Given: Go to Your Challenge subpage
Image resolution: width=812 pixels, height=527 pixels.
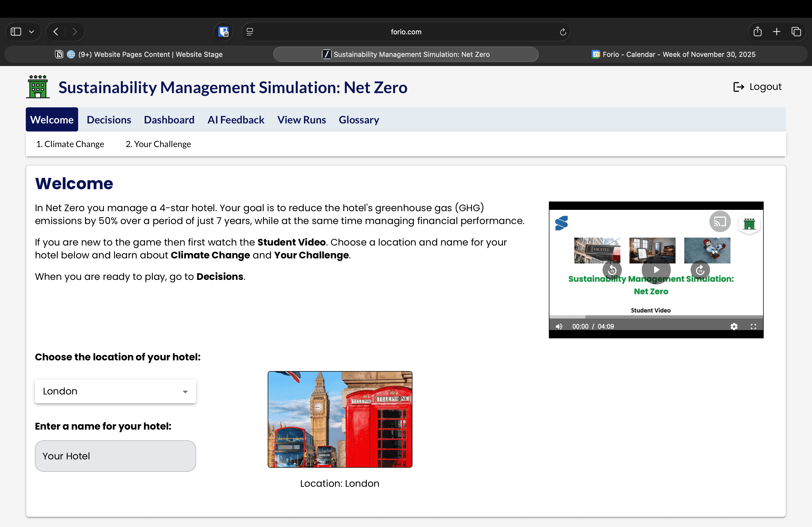Looking at the screenshot, I should [x=158, y=144].
